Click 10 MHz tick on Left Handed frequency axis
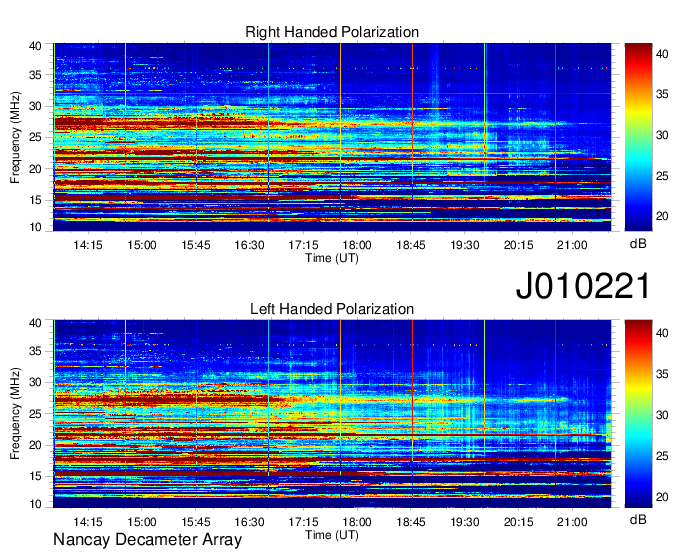 click(x=35, y=504)
